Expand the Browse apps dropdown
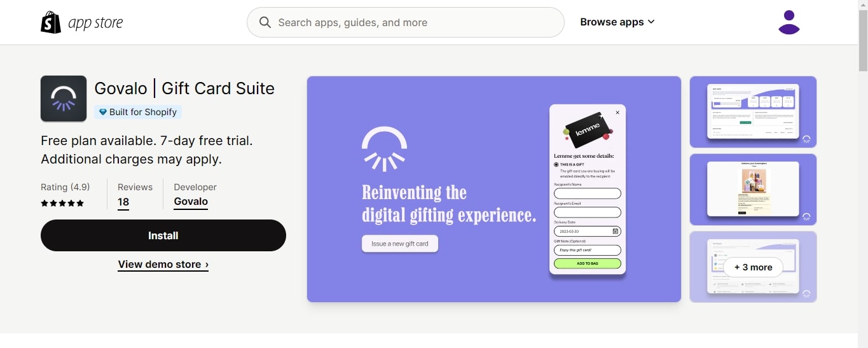The height and width of the screenshot is (348, 868). tap(617, 22)
